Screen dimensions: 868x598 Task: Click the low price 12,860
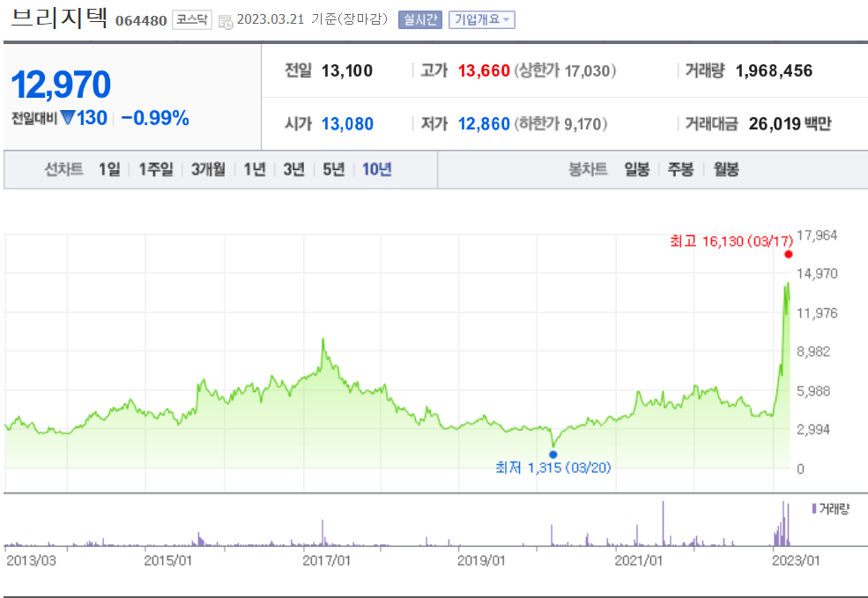pyautogui.click(x=484, y=124)
